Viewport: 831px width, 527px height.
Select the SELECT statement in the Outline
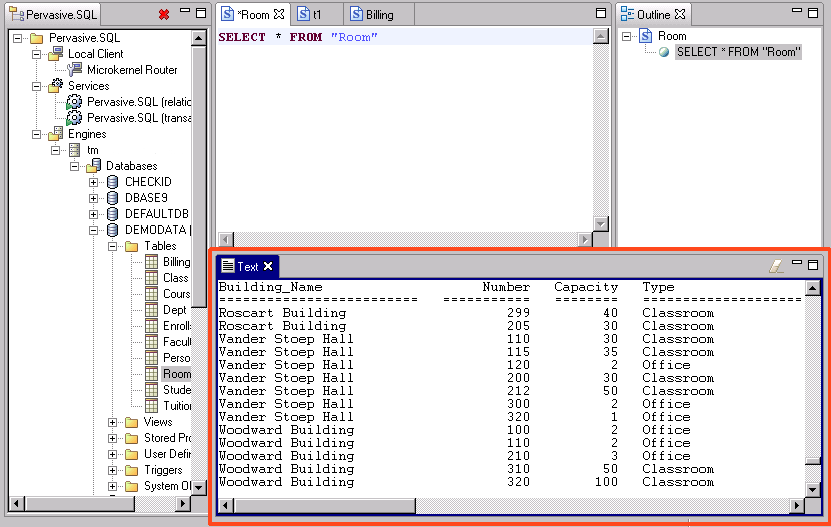tap(738, 52)
